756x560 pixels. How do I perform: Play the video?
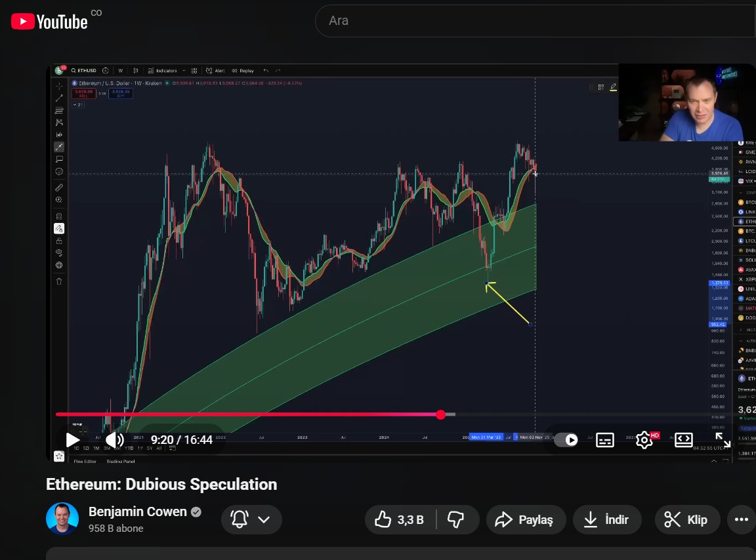(x=72, y=439)
